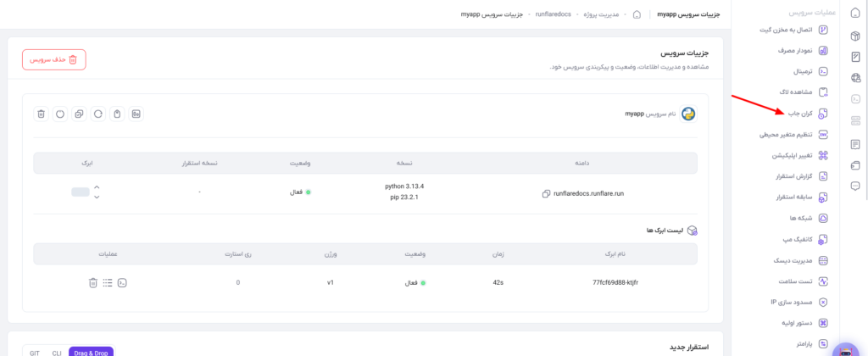Viewport: 868px width, 356px height.
Task: Click حذف سرویس delete service button
Action: pyautogui.click(x=54, y=59)
